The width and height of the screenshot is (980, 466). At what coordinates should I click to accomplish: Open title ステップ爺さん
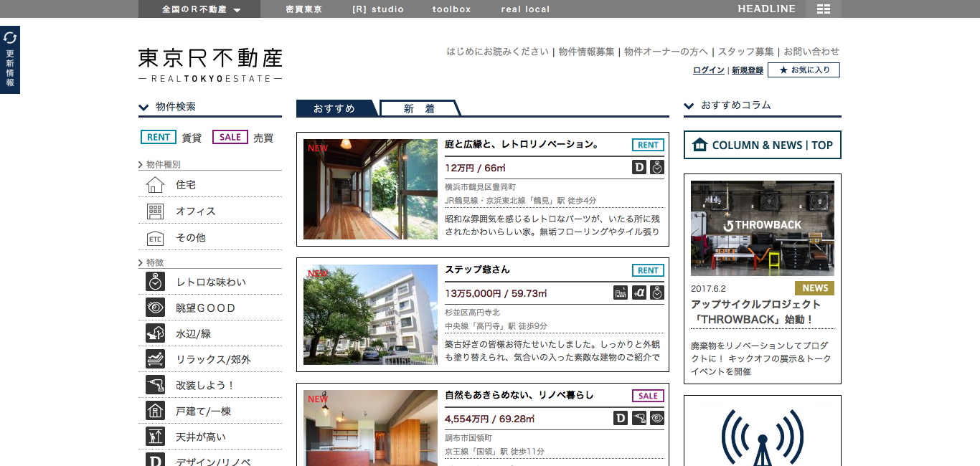(477, 270)
